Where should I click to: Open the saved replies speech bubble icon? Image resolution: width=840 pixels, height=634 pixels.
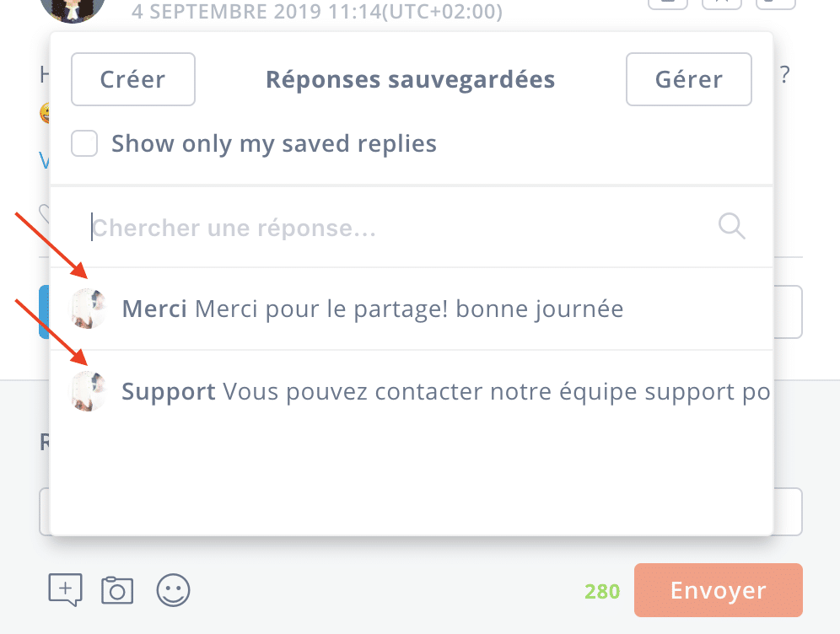[65, 590]
